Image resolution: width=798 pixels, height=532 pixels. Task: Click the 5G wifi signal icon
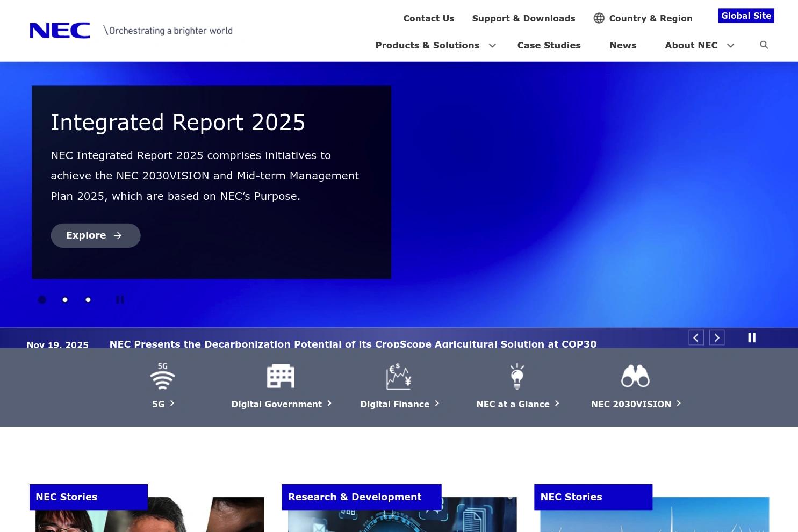pos(162,376)
